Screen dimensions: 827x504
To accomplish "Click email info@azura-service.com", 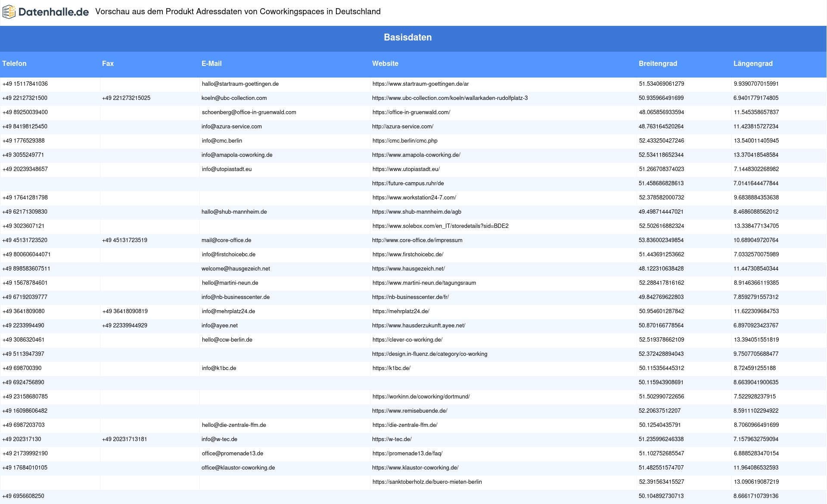I will point(231,127).
